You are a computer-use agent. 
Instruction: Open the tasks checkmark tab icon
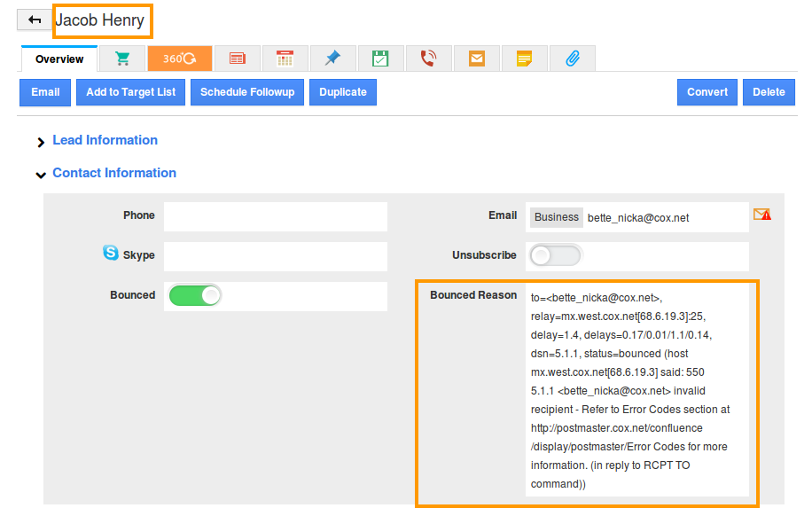[x=380, y=59]
